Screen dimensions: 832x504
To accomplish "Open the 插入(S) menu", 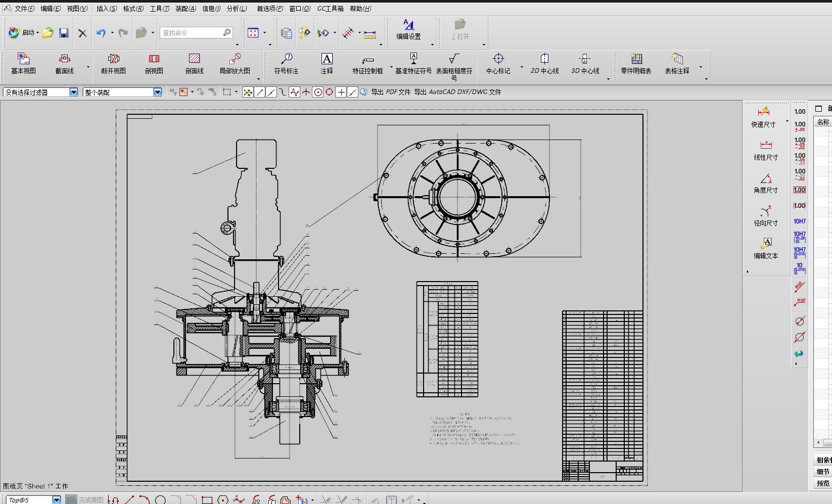I will (106, 9).
